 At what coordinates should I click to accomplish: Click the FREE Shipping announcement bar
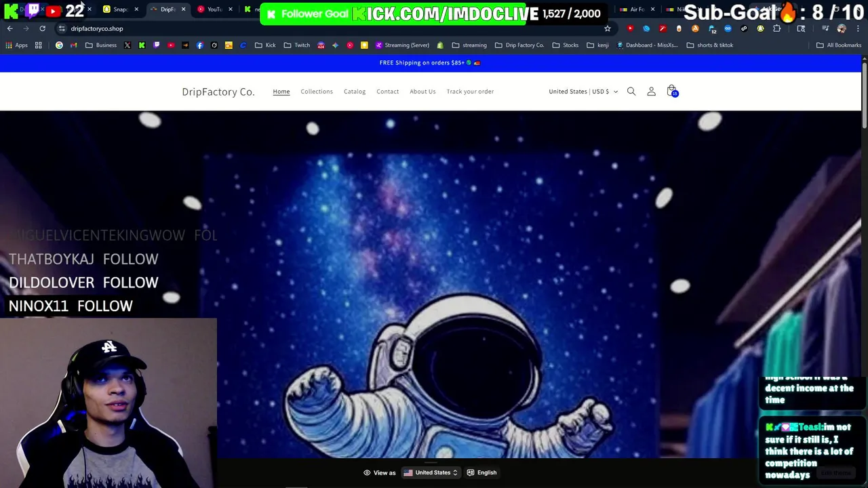point(430,63)
